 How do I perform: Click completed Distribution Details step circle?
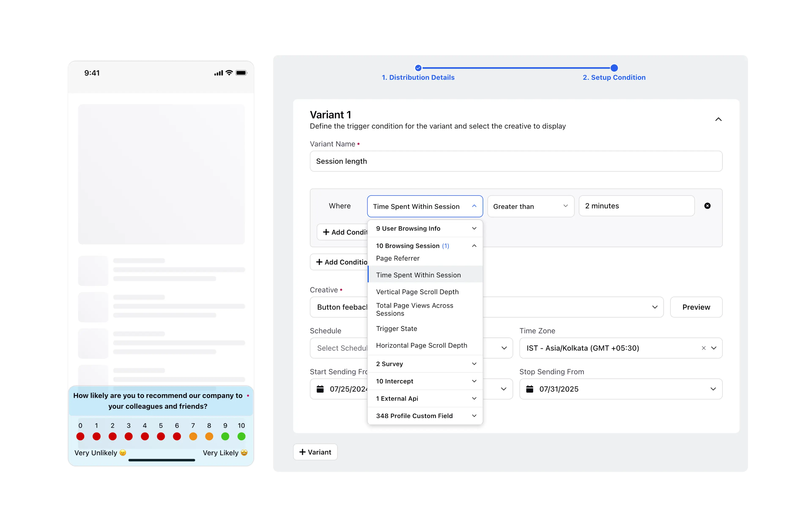(x=418, y=68)
